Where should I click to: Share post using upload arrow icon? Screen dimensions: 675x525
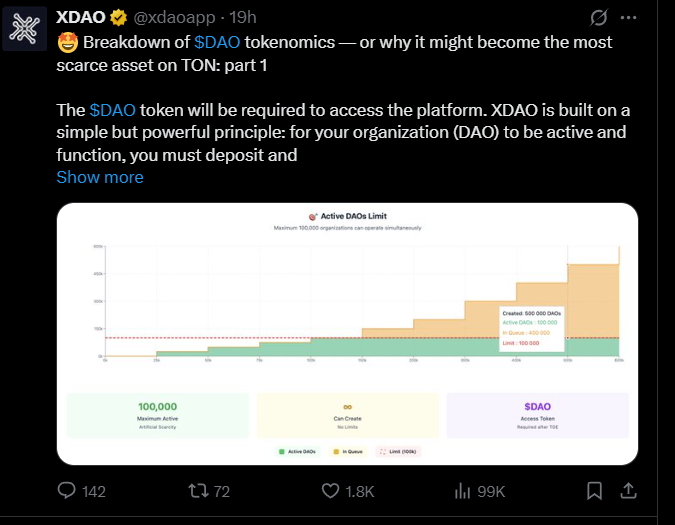pos(628,491)
